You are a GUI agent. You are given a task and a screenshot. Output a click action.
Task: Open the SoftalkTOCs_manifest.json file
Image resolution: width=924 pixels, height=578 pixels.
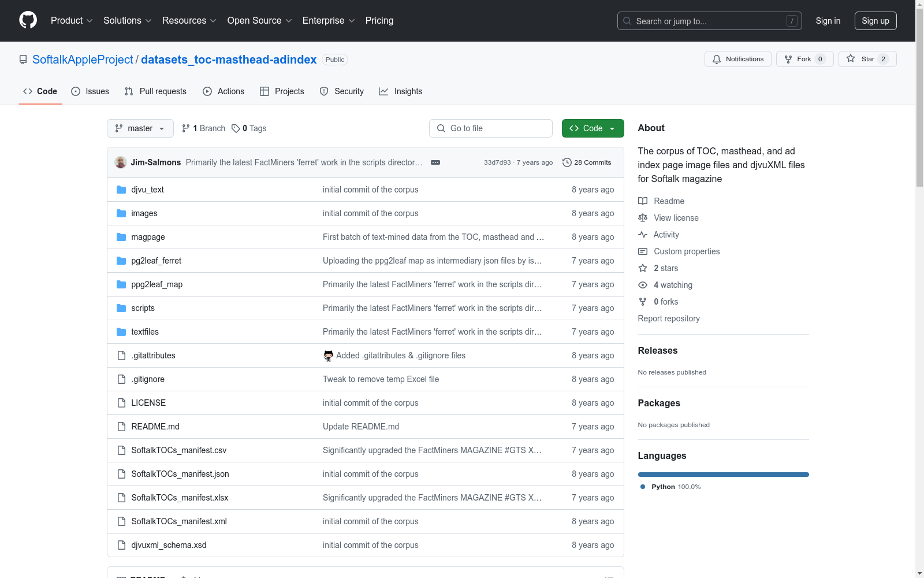[180, 474]
